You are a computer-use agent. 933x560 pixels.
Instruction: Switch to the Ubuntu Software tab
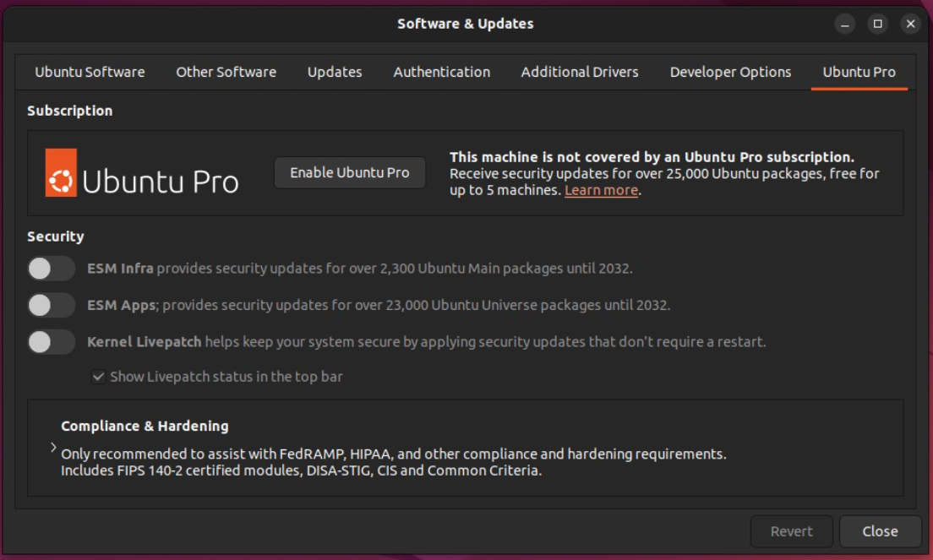pos(90,72)
